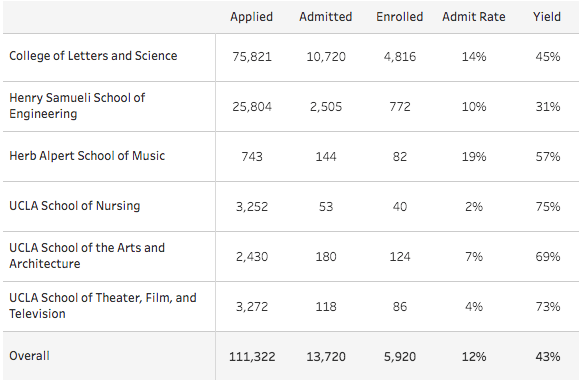
Task: Click the 82 enrolled value for Music
Action: tap(400, 157)
